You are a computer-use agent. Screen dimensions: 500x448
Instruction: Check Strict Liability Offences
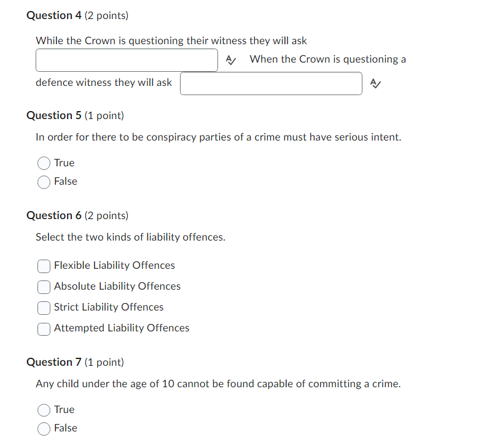44,308
